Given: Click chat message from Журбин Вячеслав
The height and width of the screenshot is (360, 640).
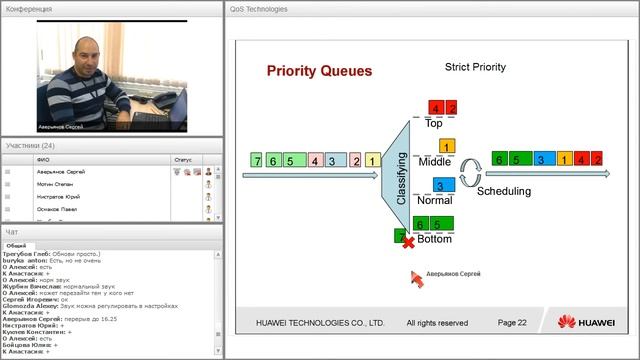Looking at the screenshot, I should pyautogui.click(x=59, y=287).
